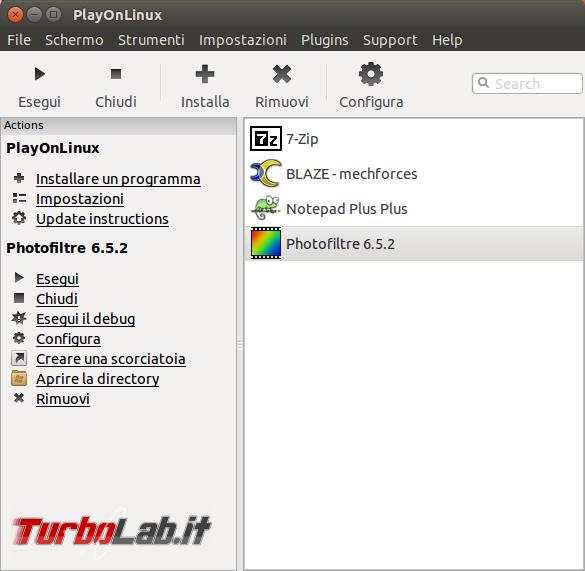Select the 7-Zip application icon
Image resolution: width=585 pixels, height=571 pixels.
(266, 139)
